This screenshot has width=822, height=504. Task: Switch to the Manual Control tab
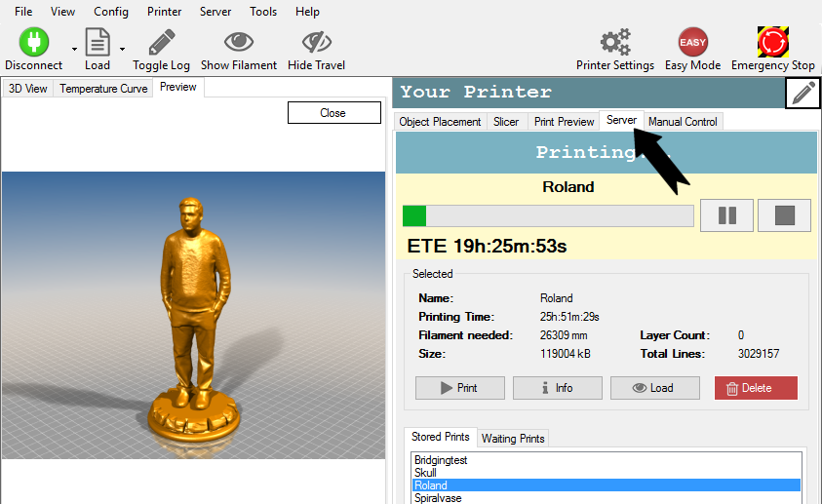coord(683,122)
